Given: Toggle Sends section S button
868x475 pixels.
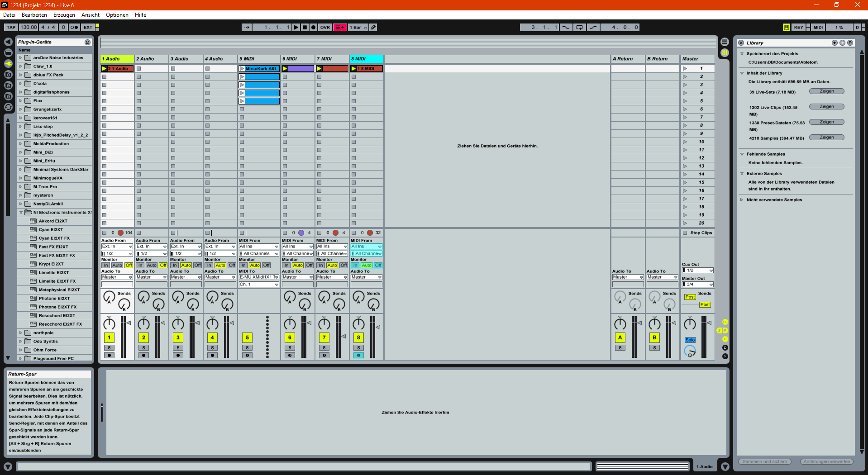Looking at the screenshot, I should (720, 331).
